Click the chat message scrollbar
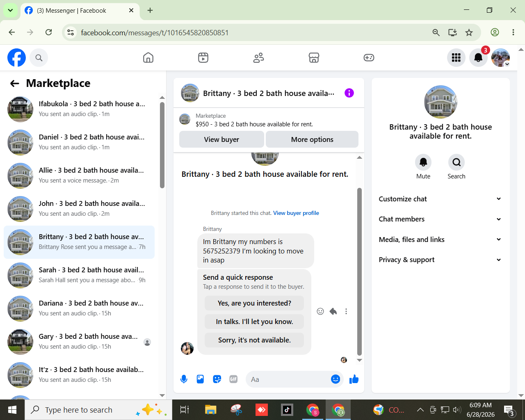This screenshot has height=420, width=525. coord(359,272)
